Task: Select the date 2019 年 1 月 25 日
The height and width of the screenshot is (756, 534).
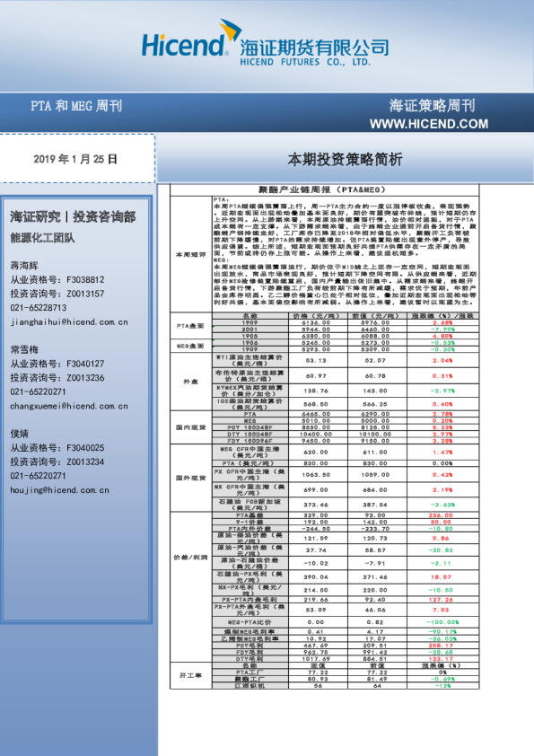Action: [x=75, y=159]
